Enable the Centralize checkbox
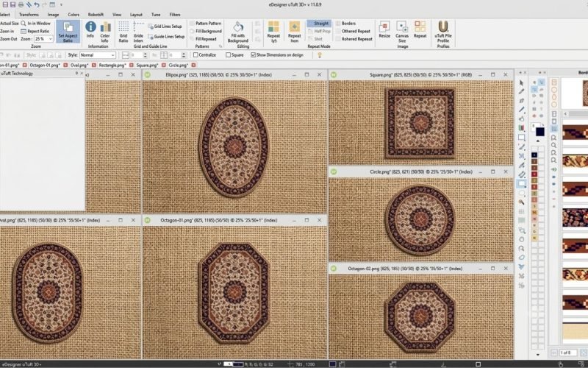 (196, 54)
